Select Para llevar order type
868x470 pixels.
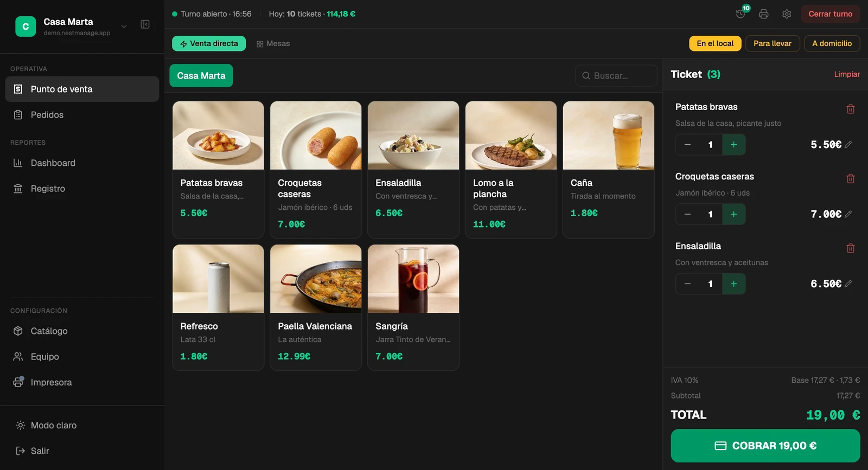coord(773,43)
